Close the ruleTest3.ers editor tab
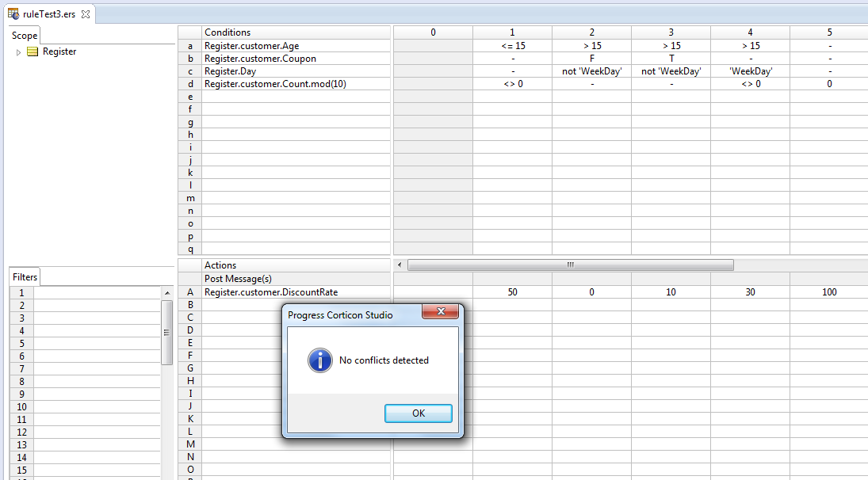The width and height of the screenshot is (868, 480). (x=86, y=14)
